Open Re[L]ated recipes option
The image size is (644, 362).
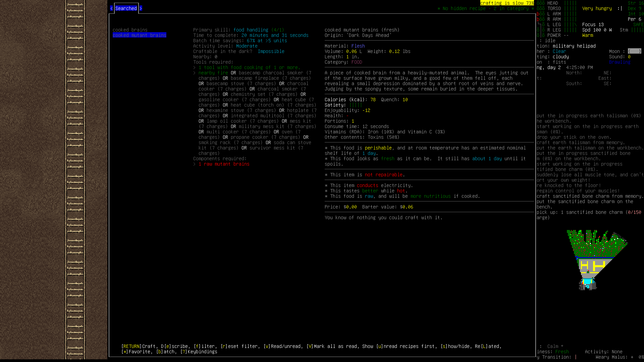[487, 346]
